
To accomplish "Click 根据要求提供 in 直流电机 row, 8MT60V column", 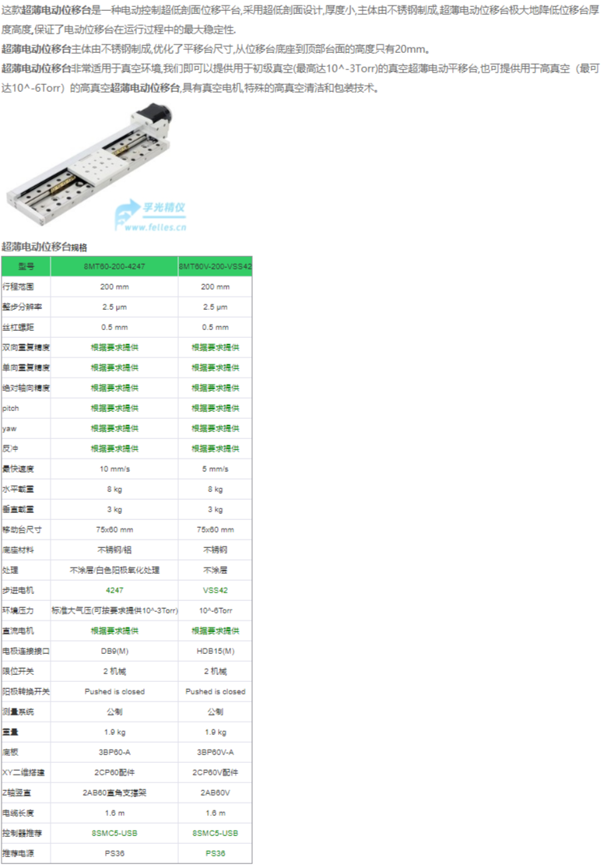I will point(216,631).
